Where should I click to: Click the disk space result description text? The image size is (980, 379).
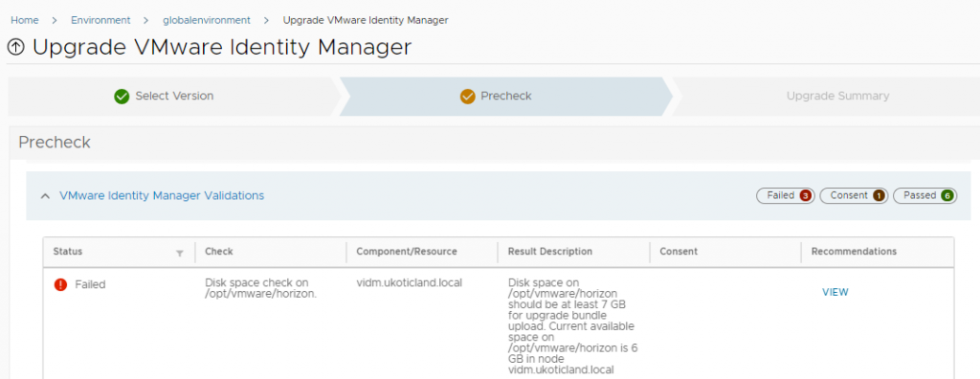573,325
